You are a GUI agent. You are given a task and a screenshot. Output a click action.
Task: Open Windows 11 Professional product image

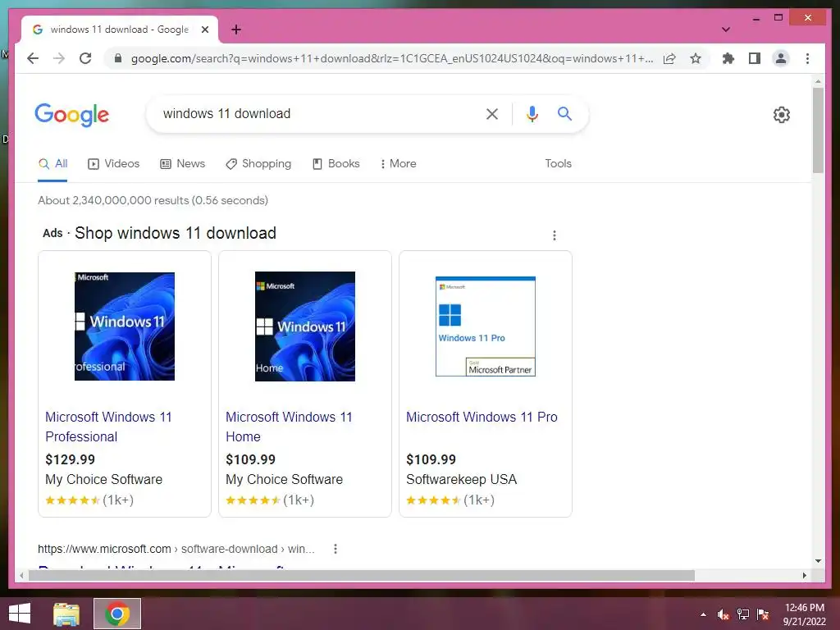click(x=125, y=326)
